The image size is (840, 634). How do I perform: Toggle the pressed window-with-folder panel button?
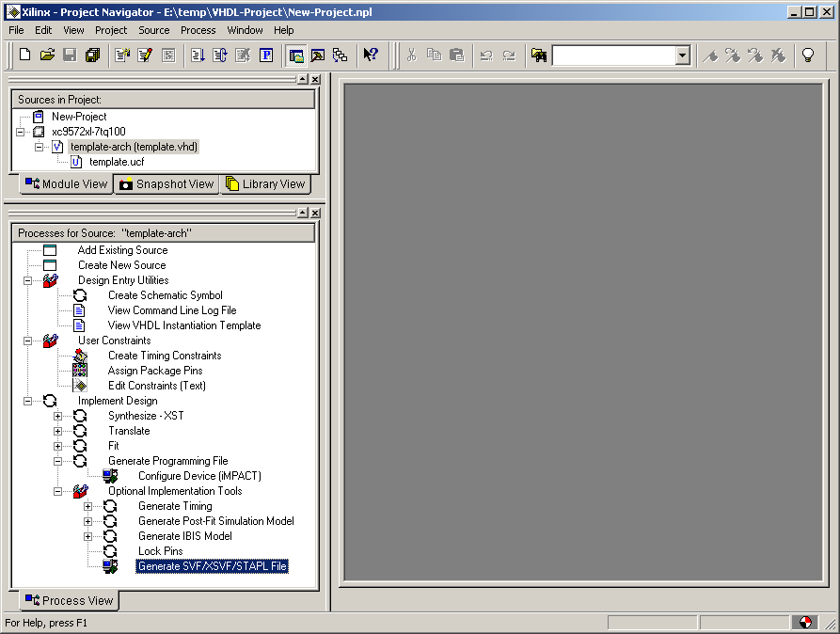coord(295,55)
